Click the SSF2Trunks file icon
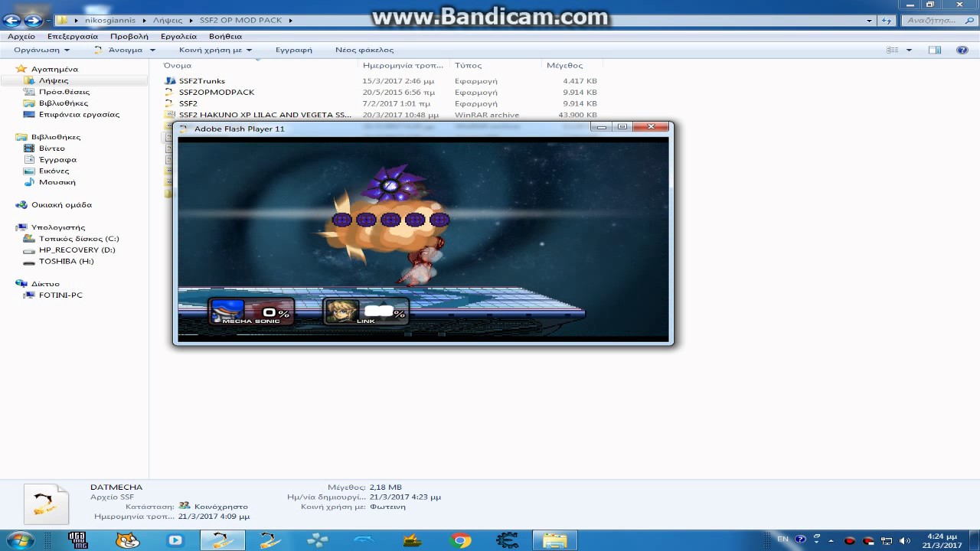The image size is (980, 551). (170, 81)
